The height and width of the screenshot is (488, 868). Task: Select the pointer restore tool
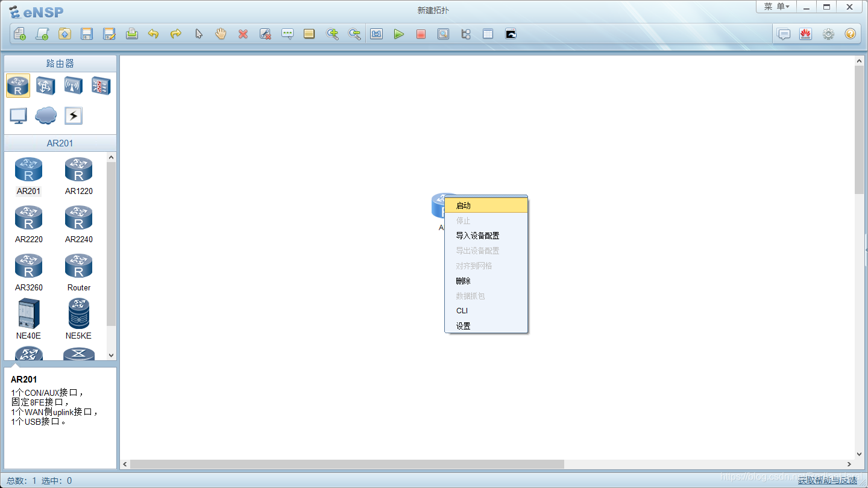coord(198,34)
